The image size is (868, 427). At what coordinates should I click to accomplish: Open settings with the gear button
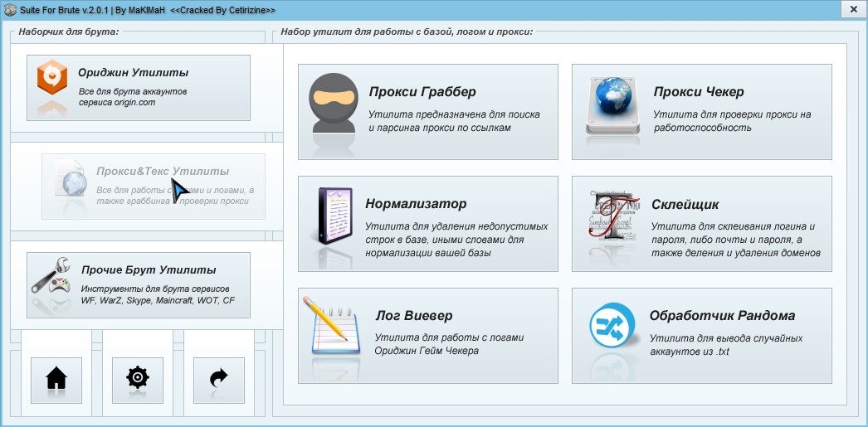[x=138, y=380]
